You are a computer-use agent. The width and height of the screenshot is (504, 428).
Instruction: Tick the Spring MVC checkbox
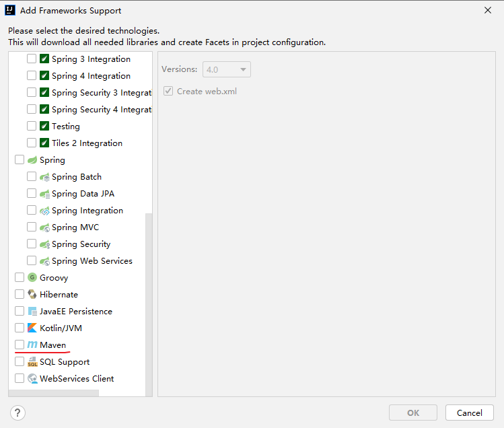point(32,227)
